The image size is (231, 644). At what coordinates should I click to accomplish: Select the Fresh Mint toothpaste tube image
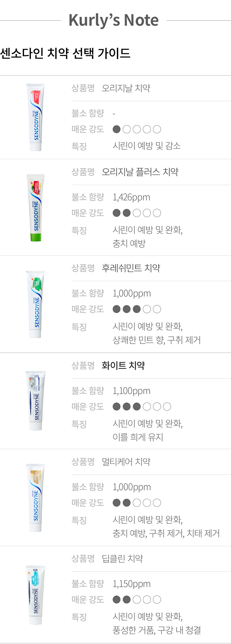(35, 304)
